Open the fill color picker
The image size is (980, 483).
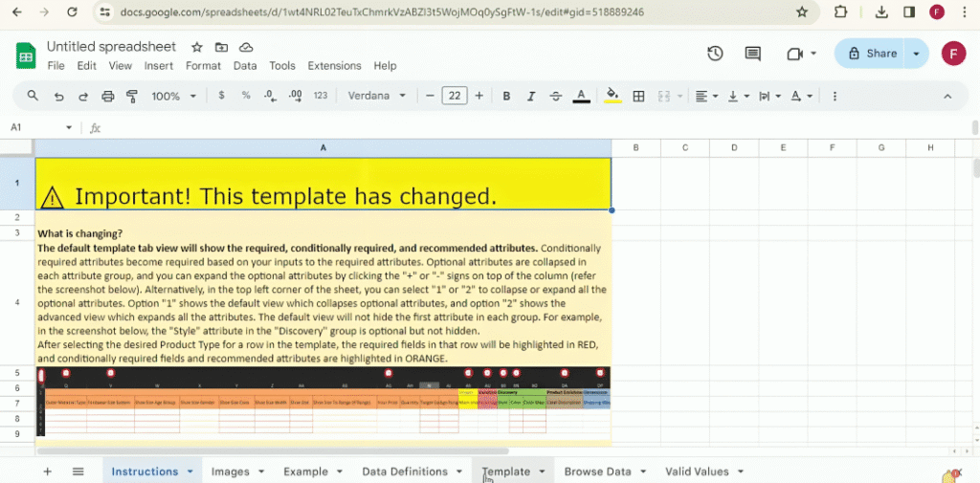tap(613, 96)
